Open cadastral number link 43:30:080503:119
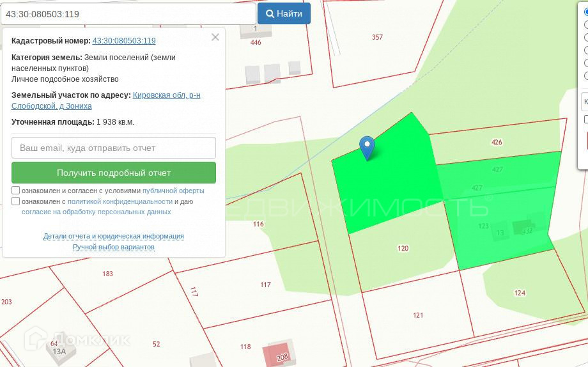 coord(124,40)
